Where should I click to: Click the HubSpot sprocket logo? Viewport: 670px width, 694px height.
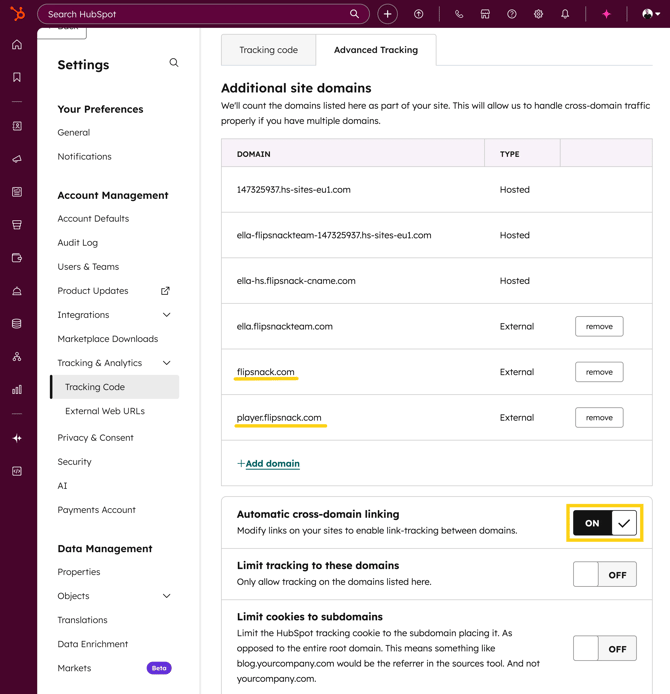click(18, 14)
